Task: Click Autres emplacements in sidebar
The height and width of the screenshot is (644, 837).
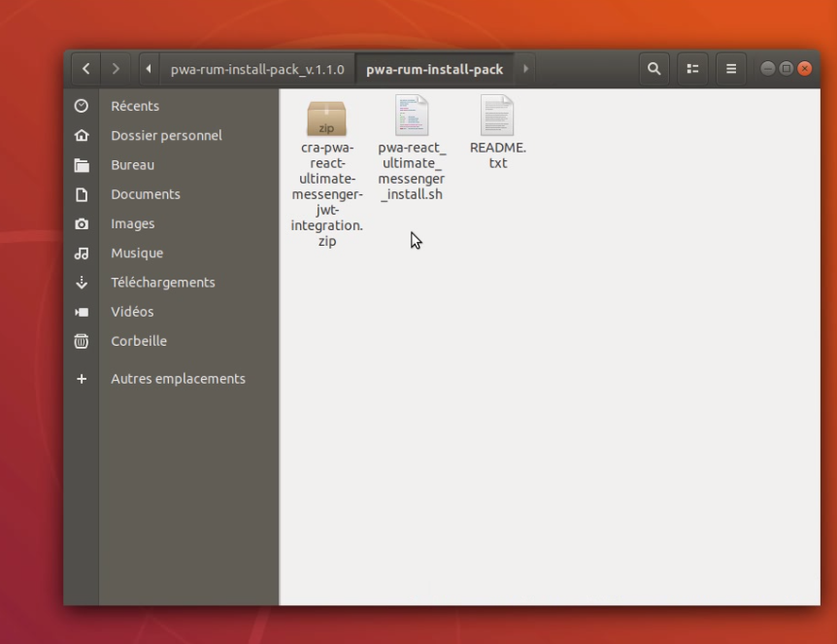Action: point(178,379)
